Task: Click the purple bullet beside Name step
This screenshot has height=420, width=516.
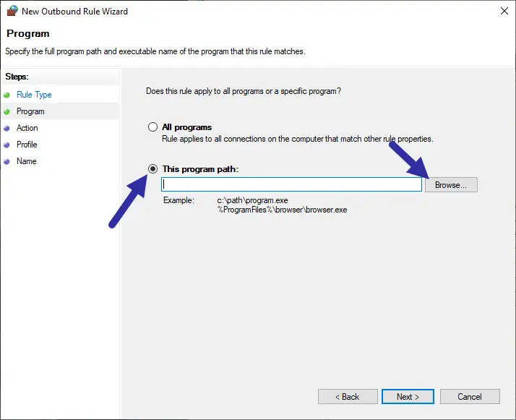Action: click(x=7, y=161)
